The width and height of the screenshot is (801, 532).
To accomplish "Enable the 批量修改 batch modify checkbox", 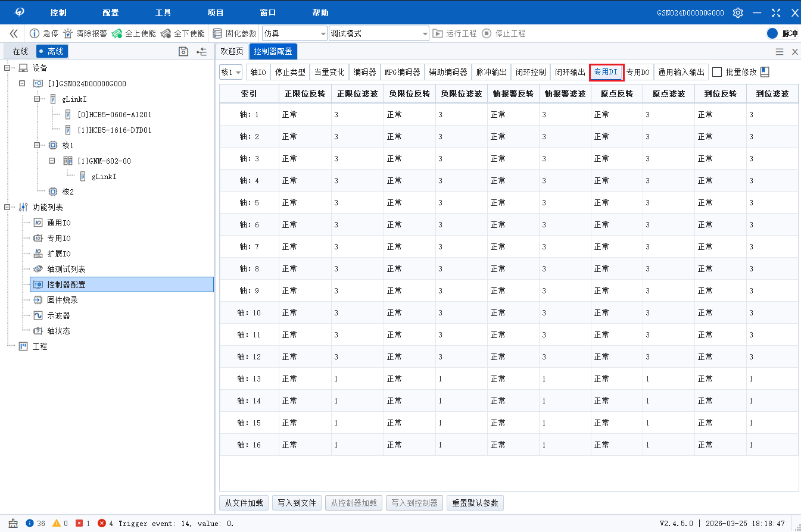I will click(x=717, y=72).
